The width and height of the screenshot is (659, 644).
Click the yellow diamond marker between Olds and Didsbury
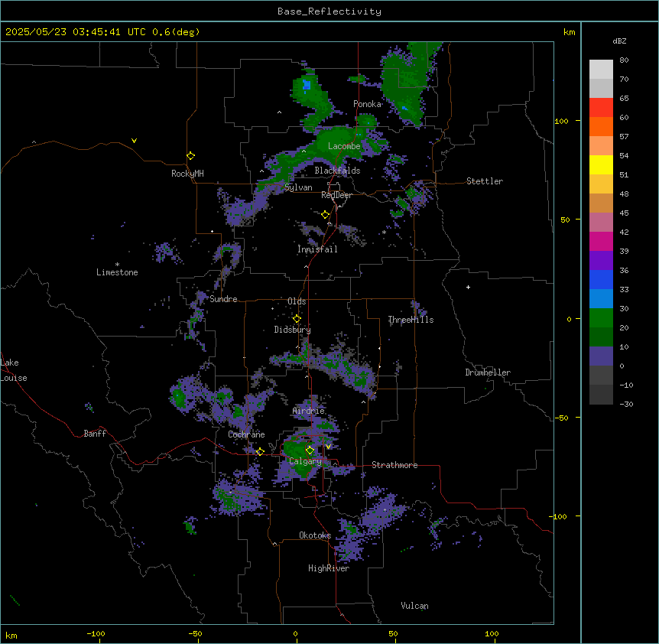tap(297, 319)
